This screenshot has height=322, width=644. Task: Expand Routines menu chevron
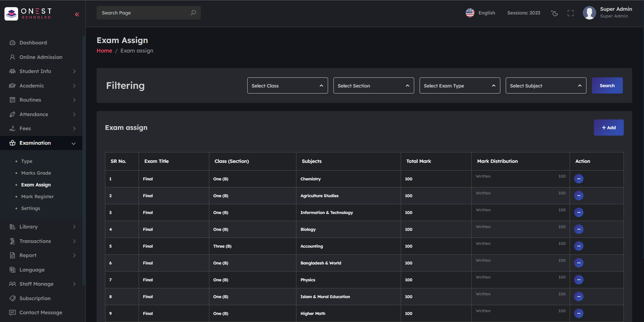click(74, 100)
